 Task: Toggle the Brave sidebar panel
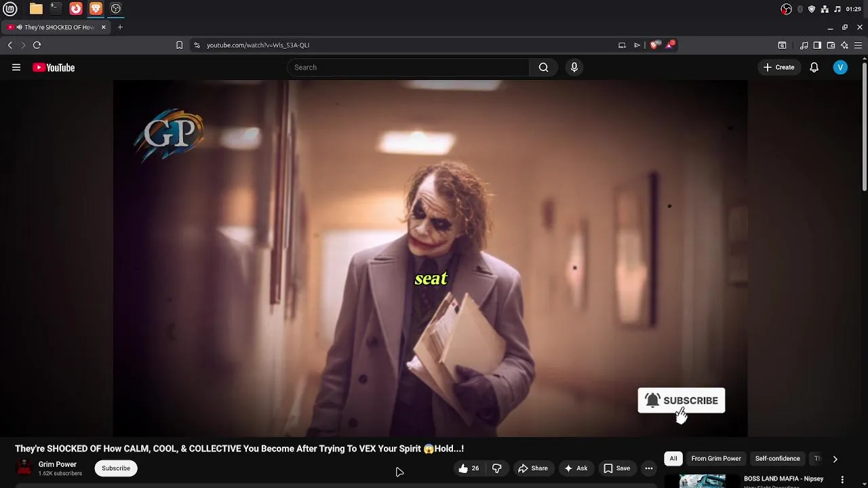pyautogui.click(x=817, y=45)
